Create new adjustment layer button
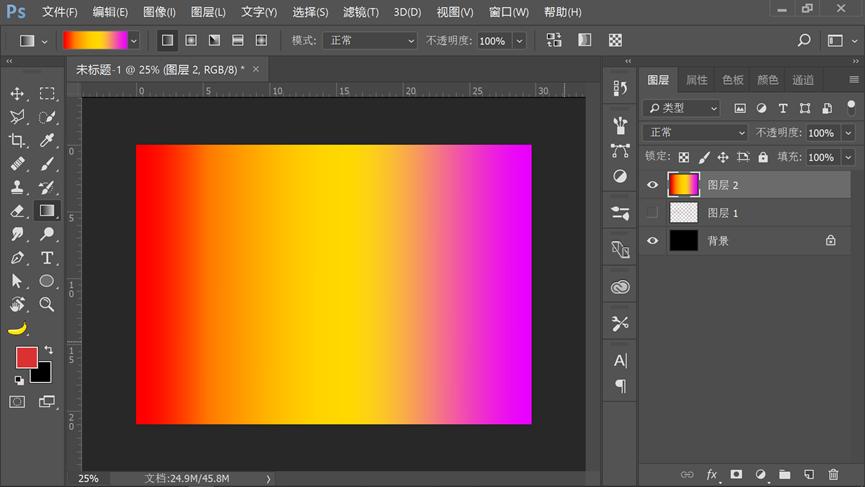Image resolution: width=865 pixels, height=487 pixels. (760, 474)
